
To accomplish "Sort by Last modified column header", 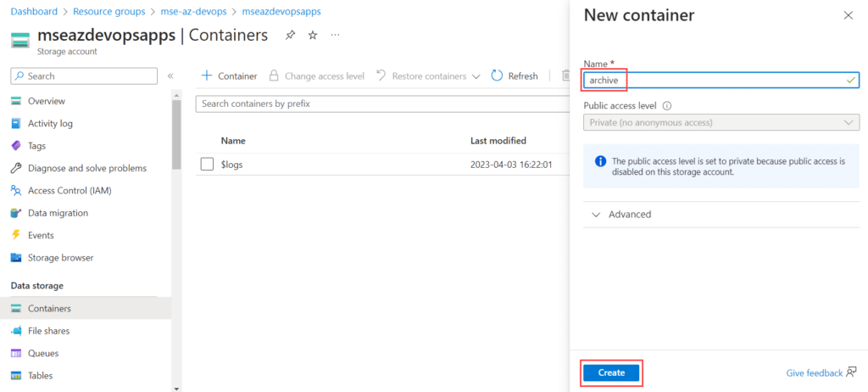I will point(498,141).
